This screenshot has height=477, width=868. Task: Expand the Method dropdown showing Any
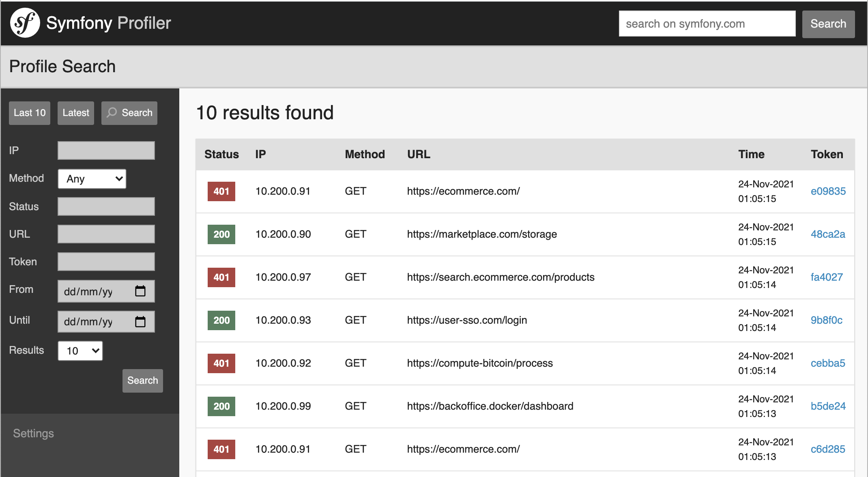tap(92, 179)
